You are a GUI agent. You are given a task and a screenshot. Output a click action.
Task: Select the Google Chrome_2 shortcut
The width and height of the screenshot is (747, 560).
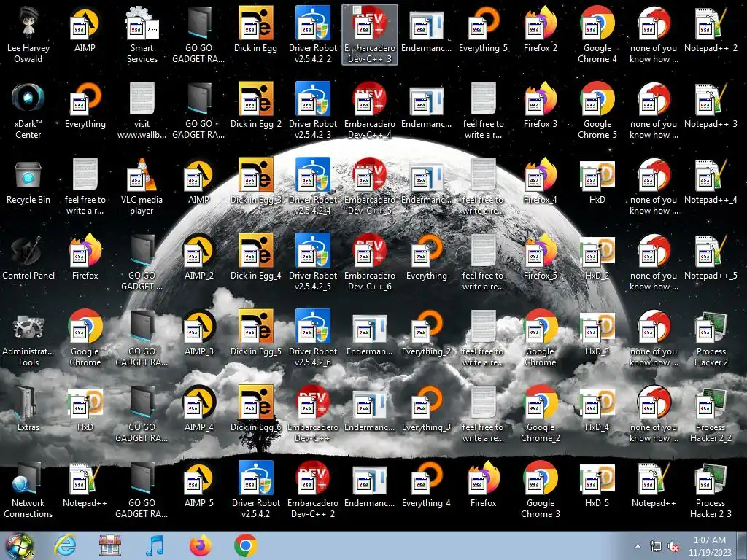541,414
